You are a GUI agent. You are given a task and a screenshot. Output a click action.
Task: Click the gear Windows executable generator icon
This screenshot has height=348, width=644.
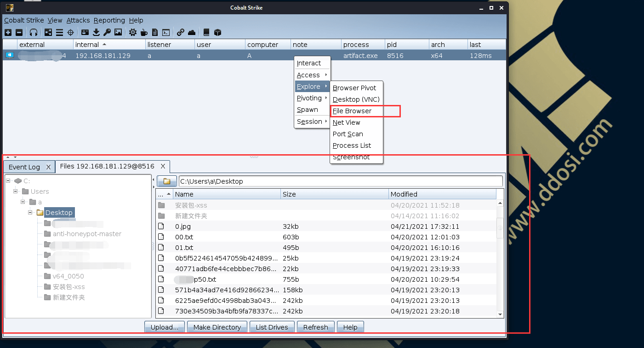tap(133, 32)
